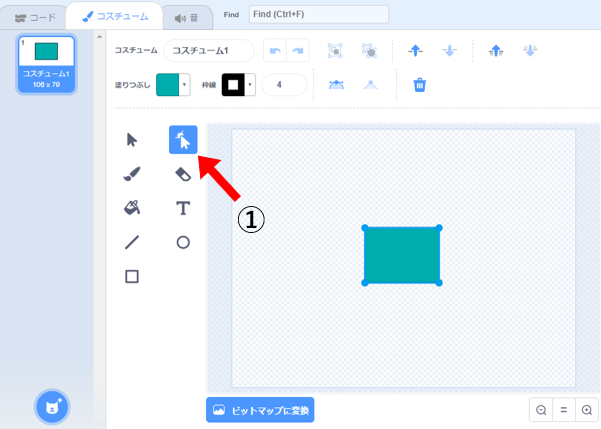This screenshot has height=429, width=601.
Task: Select the Eraser tool
Action: (x=183, y=174)
